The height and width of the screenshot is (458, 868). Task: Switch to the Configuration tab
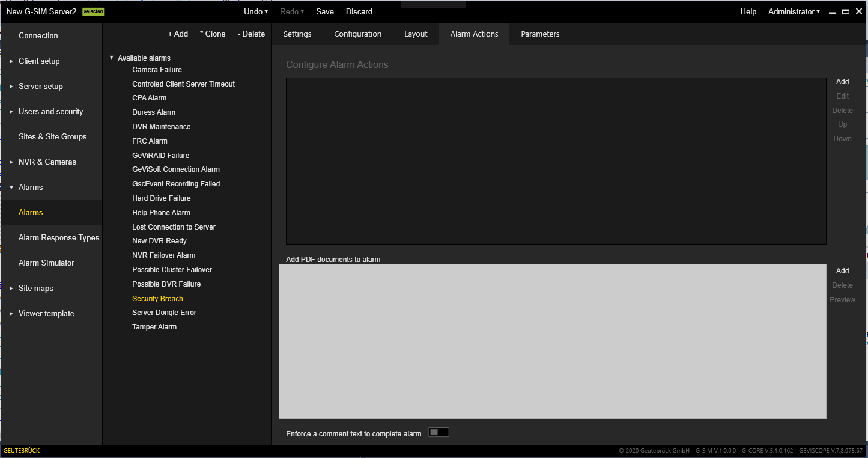358,34
